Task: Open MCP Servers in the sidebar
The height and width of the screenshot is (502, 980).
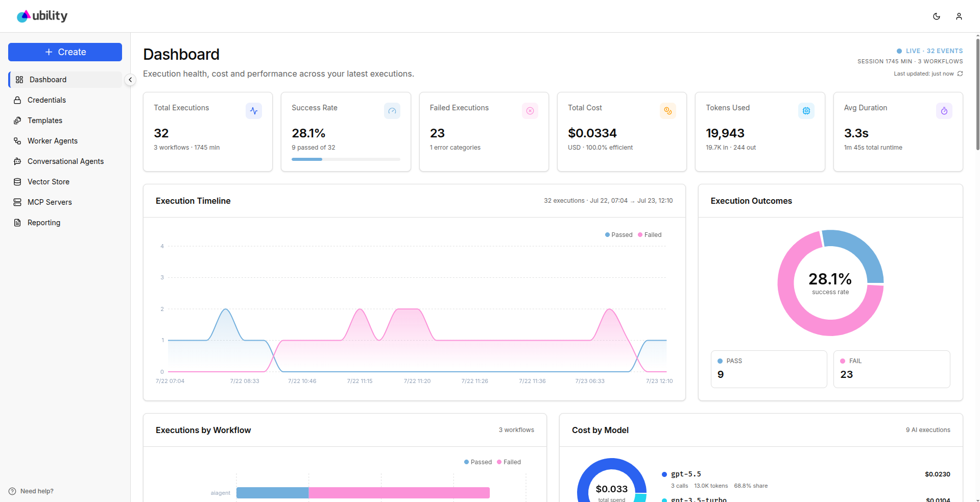Action: [65, 202]
